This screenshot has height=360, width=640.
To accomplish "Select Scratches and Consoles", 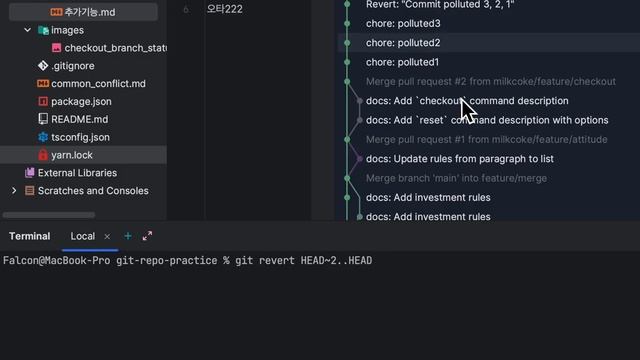I will pyautogui.click(x=93, y=191).
